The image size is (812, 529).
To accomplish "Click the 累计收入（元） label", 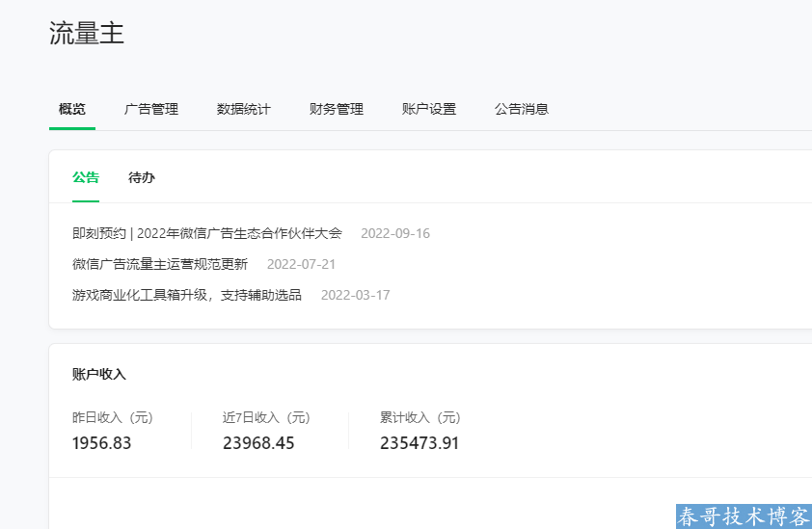I will [420, 417].
